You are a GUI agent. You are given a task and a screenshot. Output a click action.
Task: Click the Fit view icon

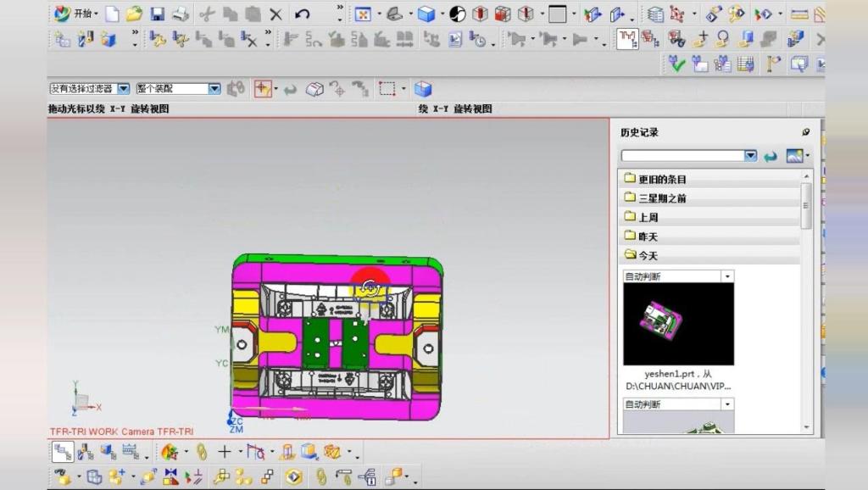[x=363, y=14]
